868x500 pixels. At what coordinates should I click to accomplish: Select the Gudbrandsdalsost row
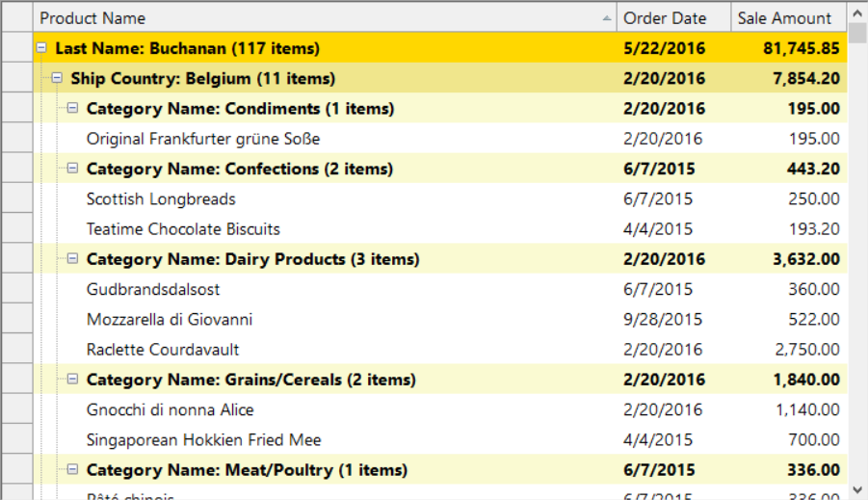tap(440, 289)
